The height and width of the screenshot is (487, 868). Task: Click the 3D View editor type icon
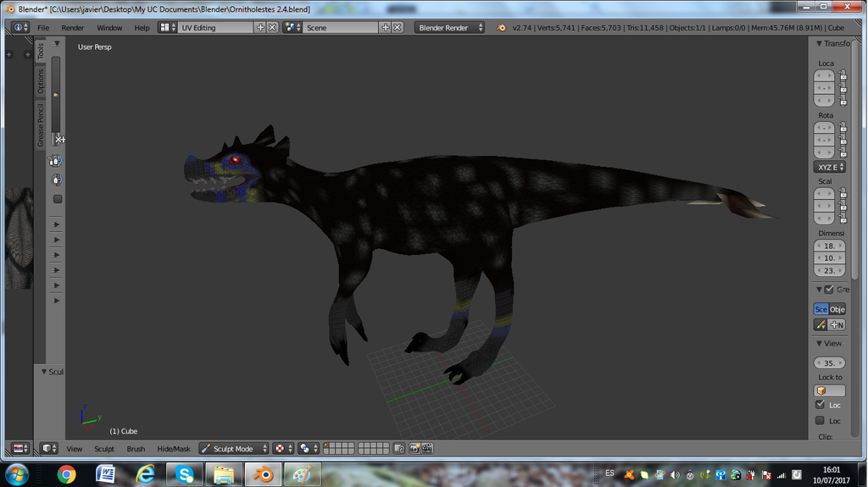[49, 449]
